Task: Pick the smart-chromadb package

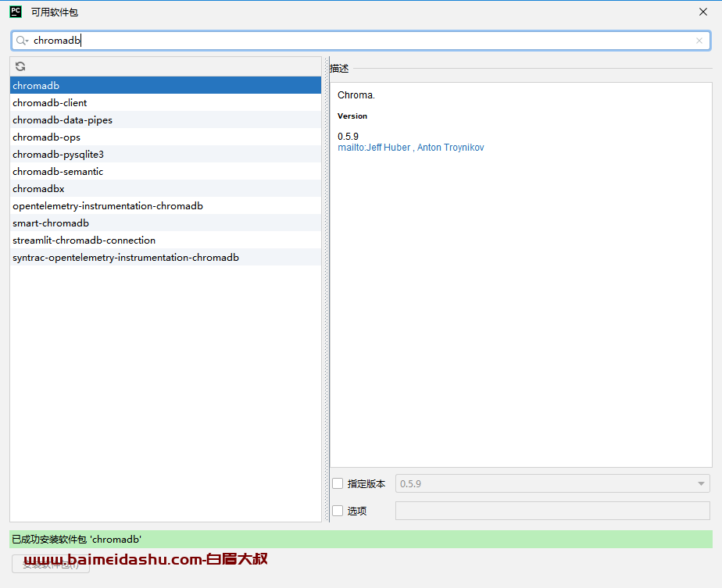Action: [x=166, y=223]
